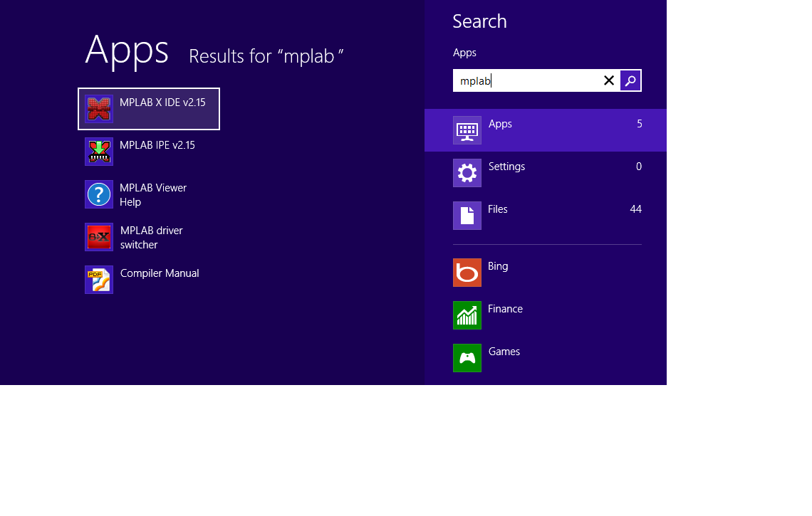Choose the Finance label in the app list

(x=506, y=309)
